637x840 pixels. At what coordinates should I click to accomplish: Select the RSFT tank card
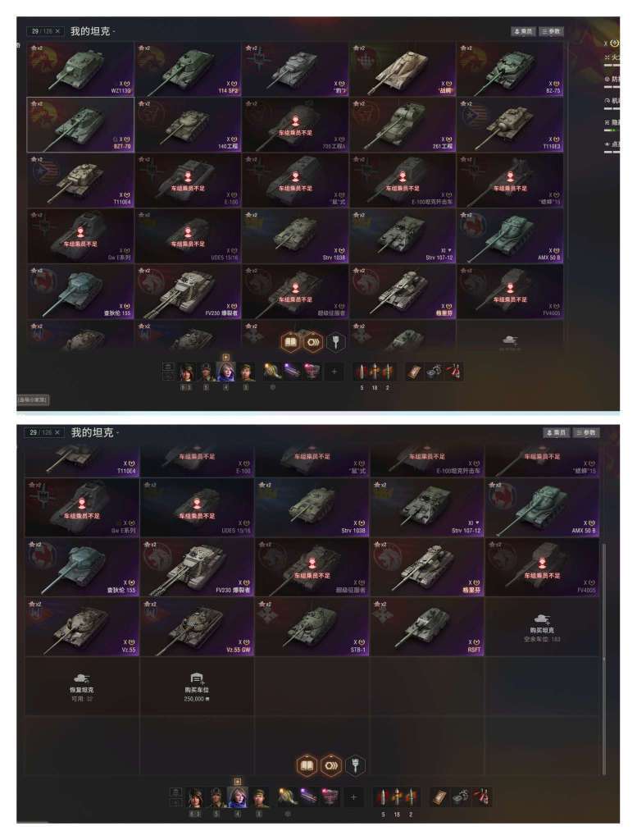(426, 628)
